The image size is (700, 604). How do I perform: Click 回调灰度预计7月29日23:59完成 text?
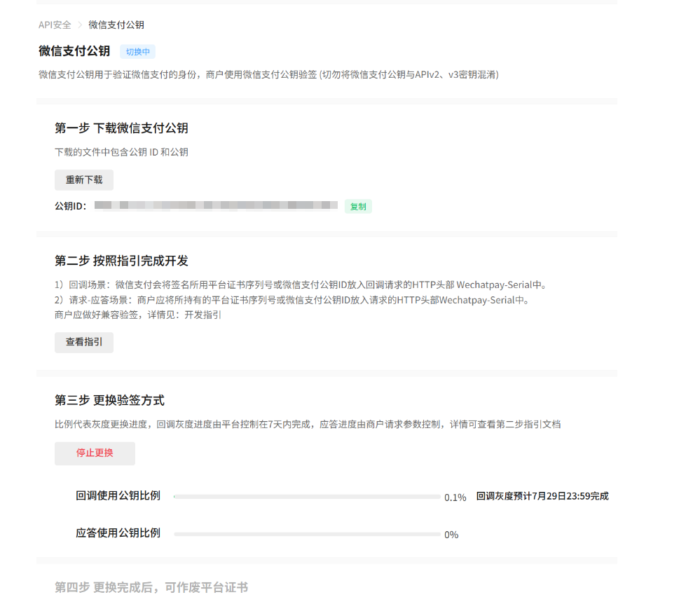542,496
